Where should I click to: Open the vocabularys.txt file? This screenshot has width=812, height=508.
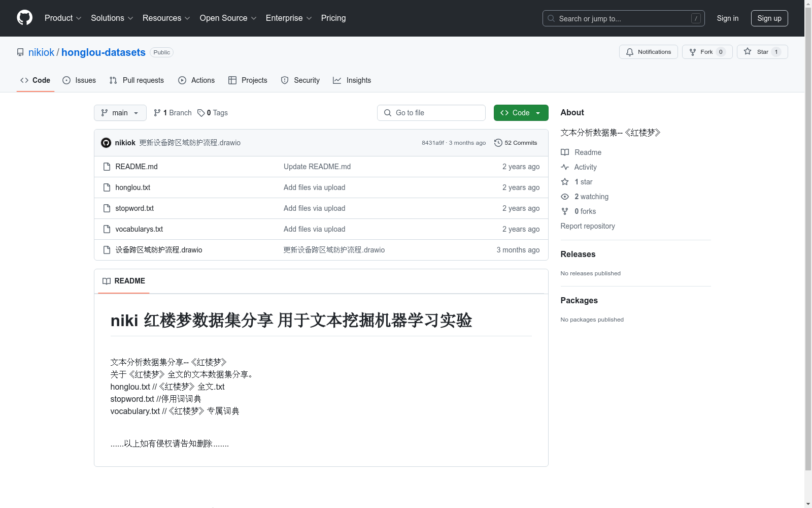(x=139, y=229)
